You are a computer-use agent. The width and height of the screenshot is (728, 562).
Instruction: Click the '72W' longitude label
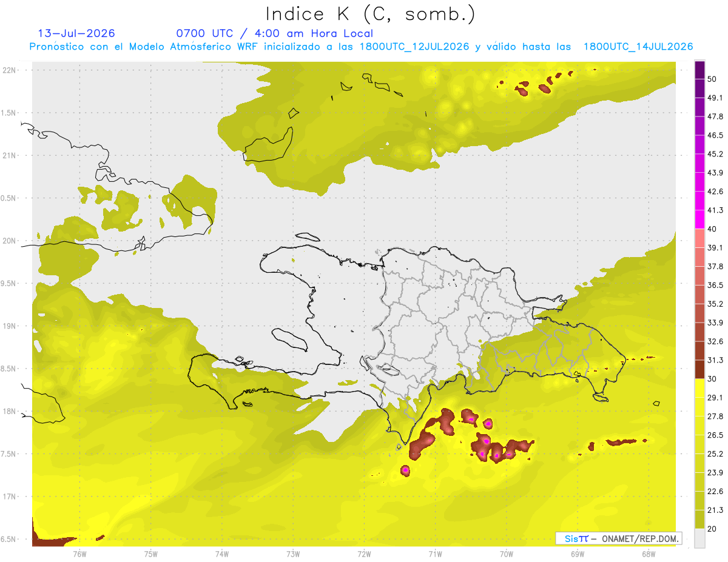(x=364, y=554)
